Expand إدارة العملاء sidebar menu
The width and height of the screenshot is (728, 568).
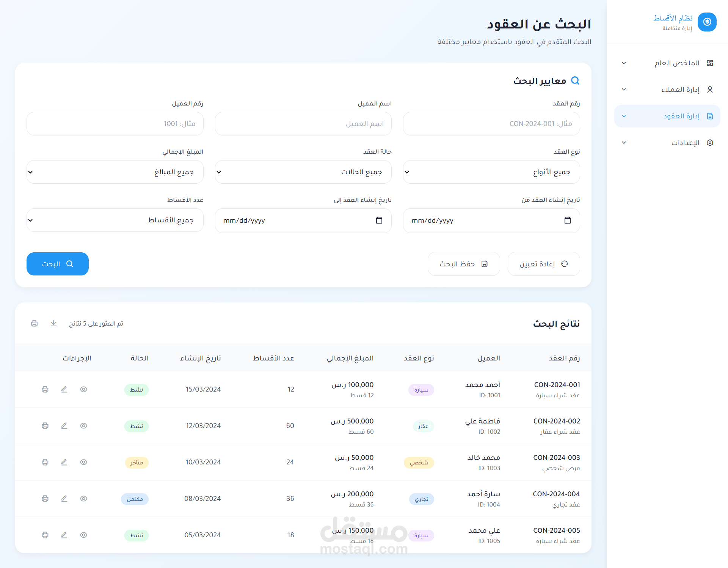tap(667, 90)
